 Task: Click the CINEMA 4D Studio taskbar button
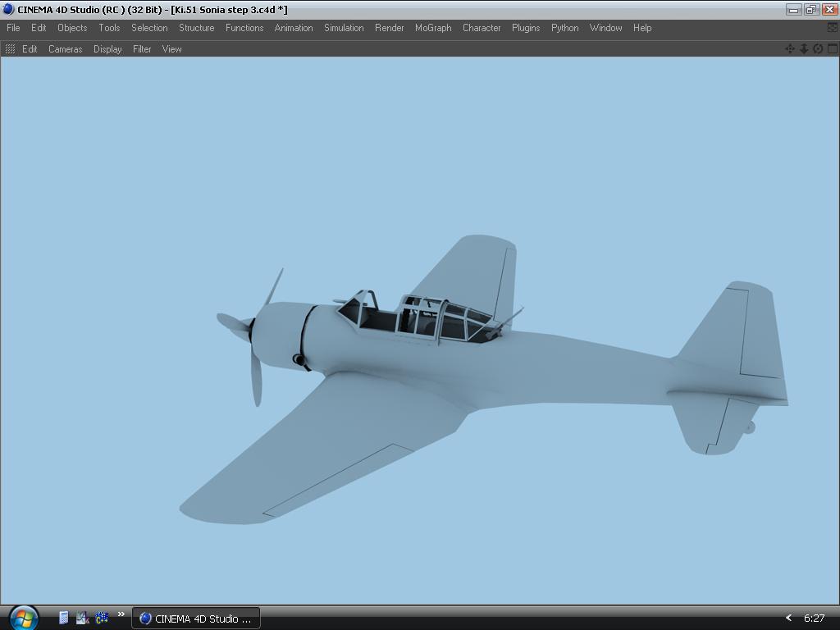(x=196, y=619)
